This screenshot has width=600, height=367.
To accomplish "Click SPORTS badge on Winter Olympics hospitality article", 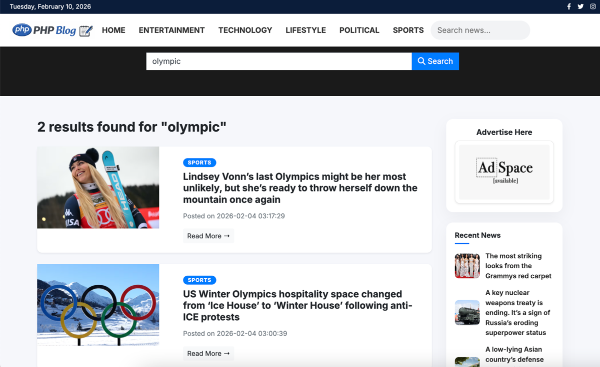I will click(199, 280).
